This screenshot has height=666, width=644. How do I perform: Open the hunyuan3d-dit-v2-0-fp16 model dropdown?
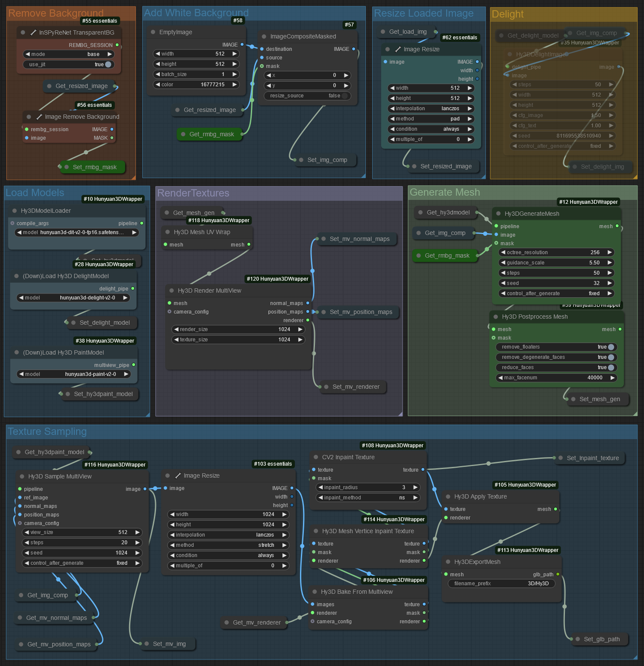click(x=77, y=232)
